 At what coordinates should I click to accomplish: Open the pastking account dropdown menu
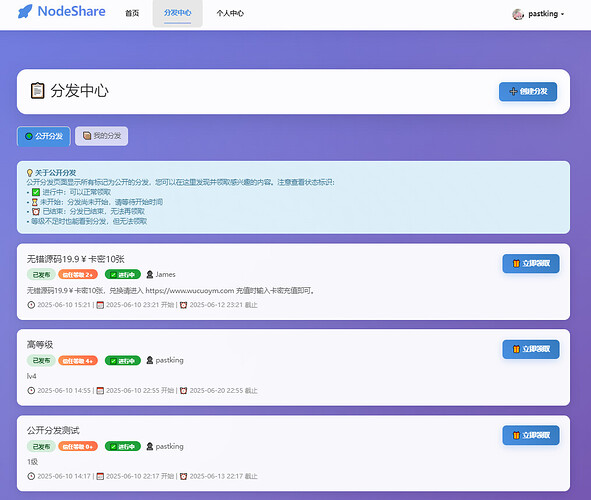coord(538,14)
